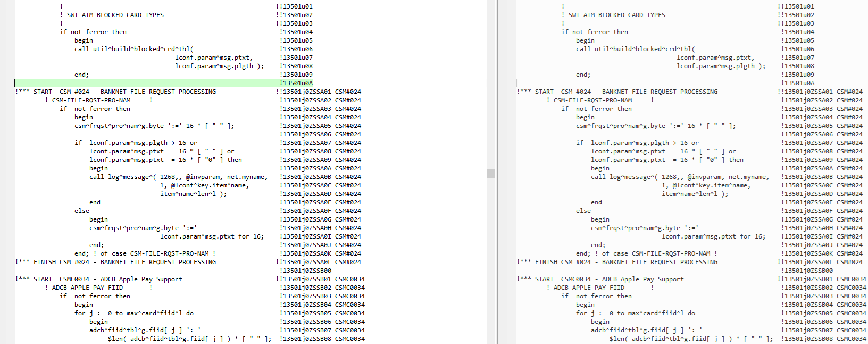The image size is (868, 344).
Task: Click 'lconf.param^msg.ptxt for 16;' in right pane
Action: [x=714, y=236]
